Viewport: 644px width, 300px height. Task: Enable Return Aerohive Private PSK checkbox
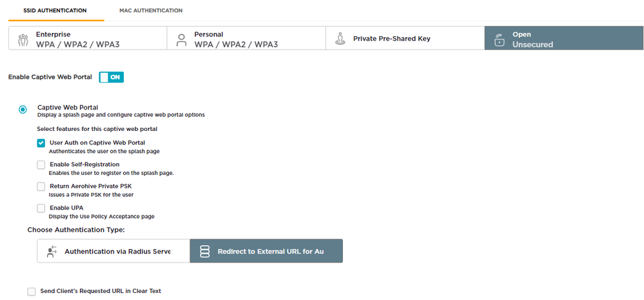point(41,186)
